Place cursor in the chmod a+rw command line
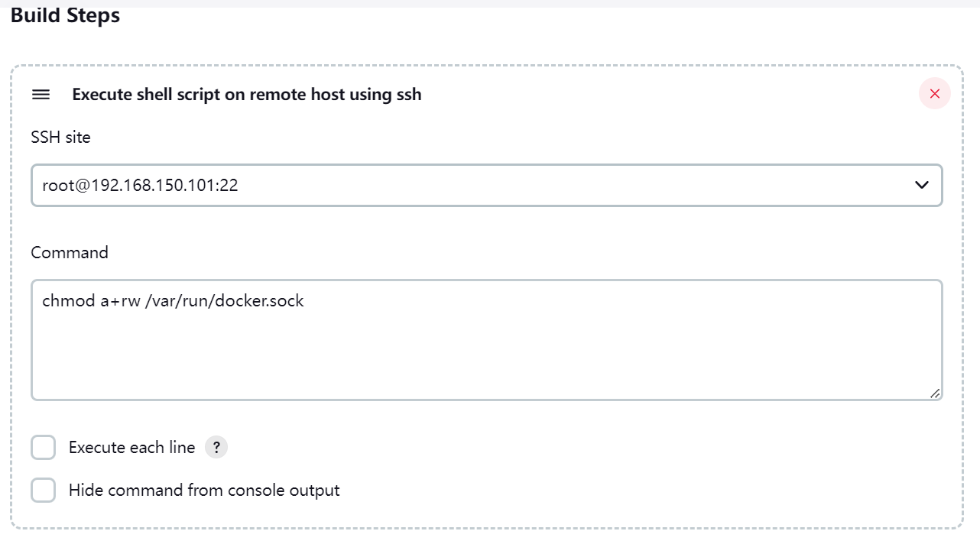Screen dimensions: 980x544 point(174,301)
